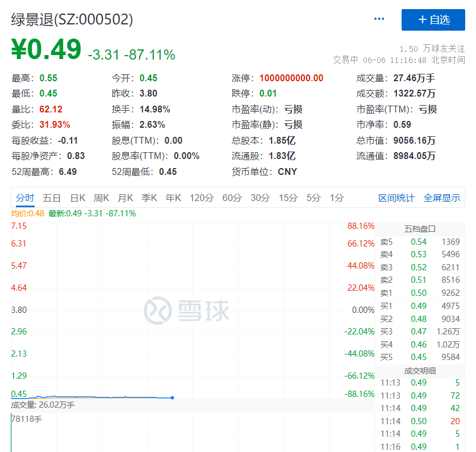
Task: Click the 买3 order row with 1.26万
Action: click(420, 332)
